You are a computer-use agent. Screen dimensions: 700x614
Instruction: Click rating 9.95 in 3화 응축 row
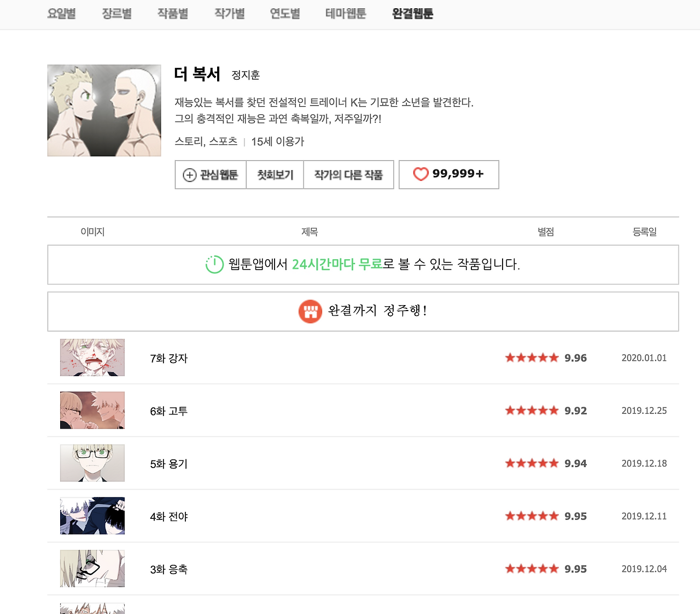tap(546, 569)
